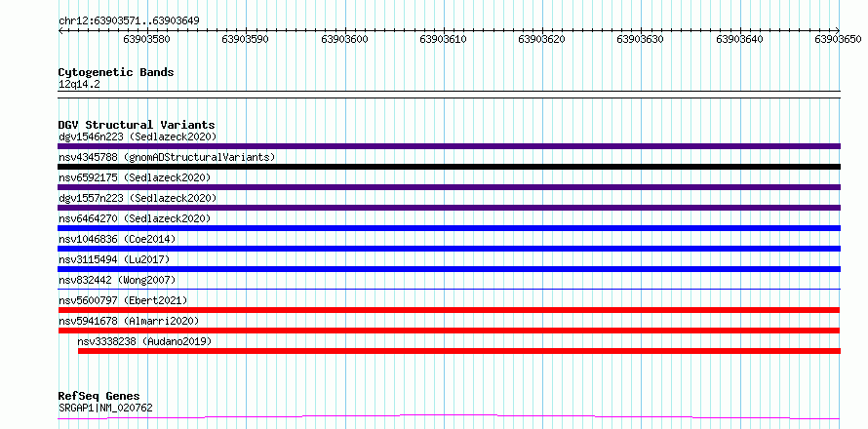Click the 12q14.2 band label

pos(79,85)
